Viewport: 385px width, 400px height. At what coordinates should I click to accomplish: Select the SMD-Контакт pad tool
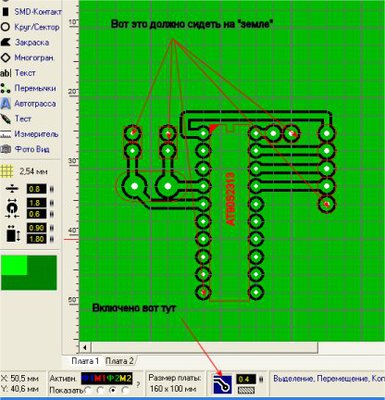click(x=31, y=12)
